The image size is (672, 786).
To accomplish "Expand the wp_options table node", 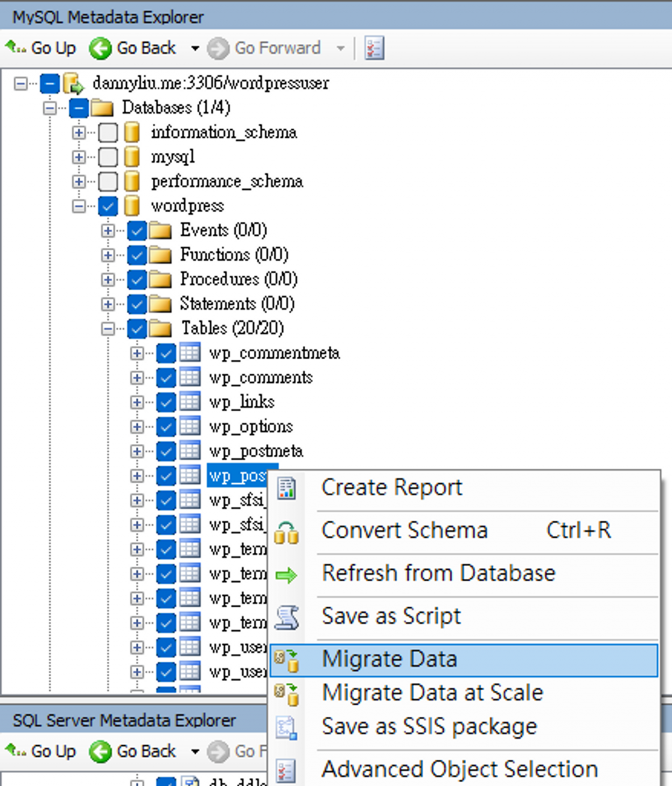I will tap(136, 427).
